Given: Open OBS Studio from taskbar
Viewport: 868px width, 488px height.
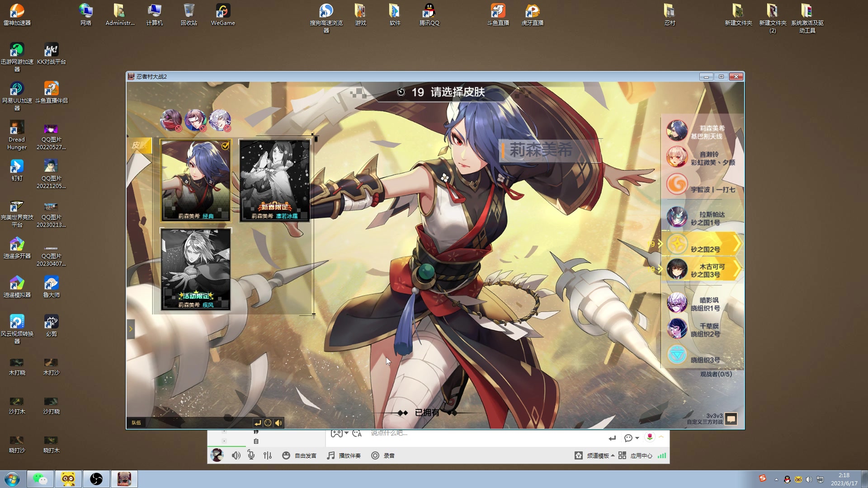Looking at the screenshot, I should click(96, 479).
